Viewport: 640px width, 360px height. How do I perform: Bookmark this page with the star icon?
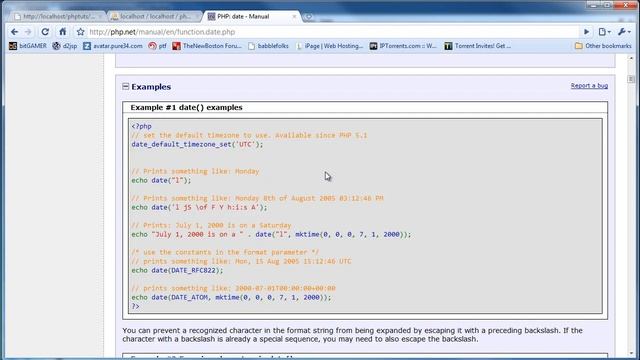(x=80, y=32)
